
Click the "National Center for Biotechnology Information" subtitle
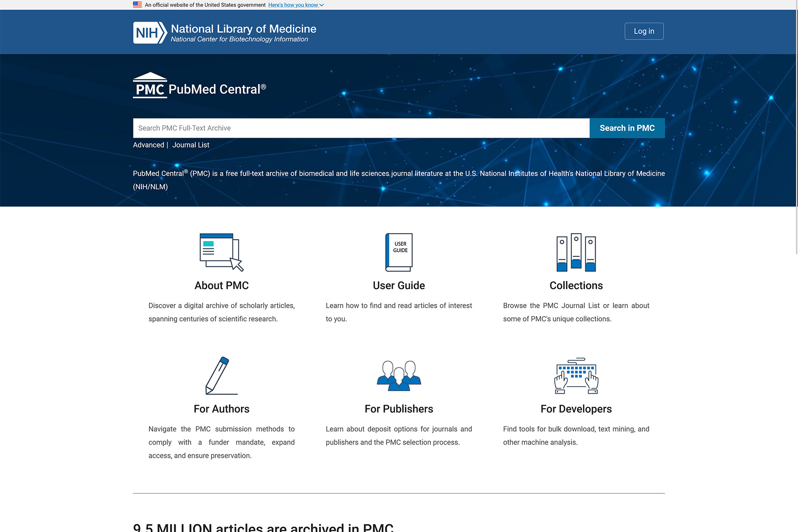click(x=239, y=39)
